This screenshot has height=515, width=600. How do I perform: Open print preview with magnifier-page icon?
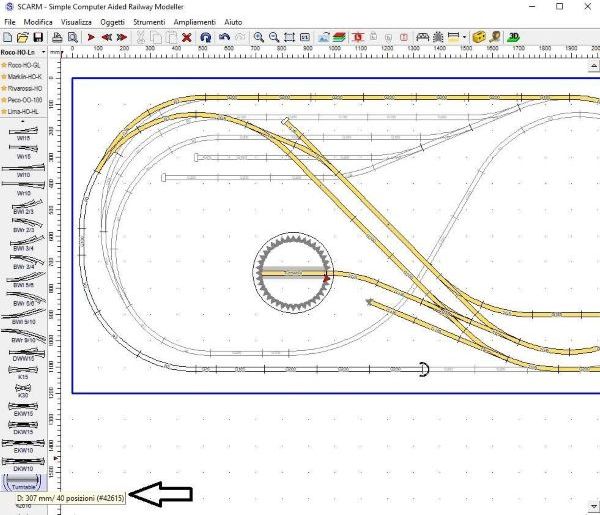pyautogui.click(x=73, y=37)
